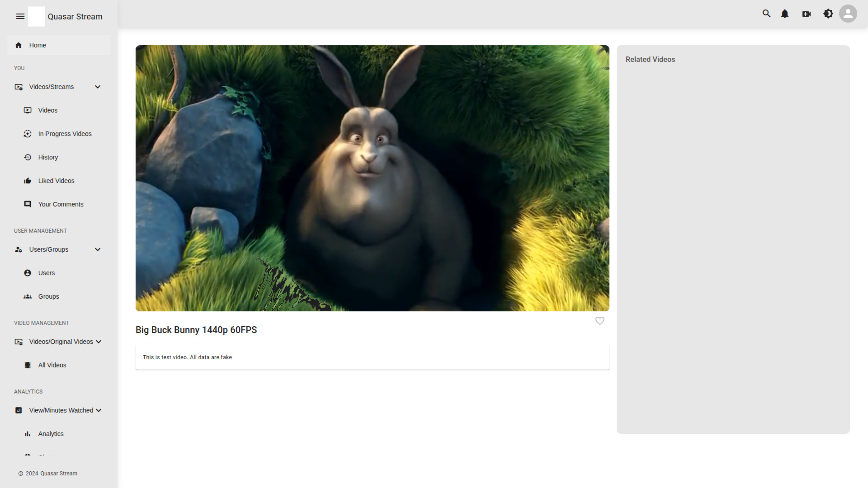Click the USER MANAGEMENT section label
868x488 pixels.
(x=40, y=231)
